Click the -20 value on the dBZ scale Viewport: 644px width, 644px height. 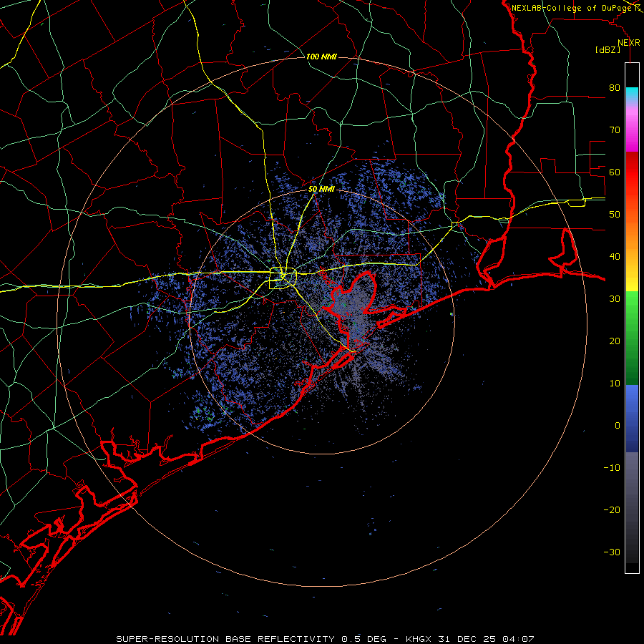[612, 510]
